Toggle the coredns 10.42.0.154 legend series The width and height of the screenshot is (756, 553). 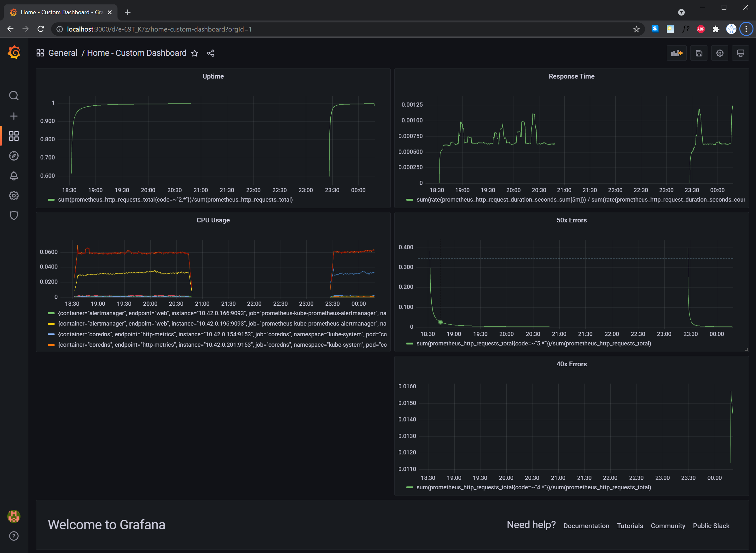(x=222, y=334)
